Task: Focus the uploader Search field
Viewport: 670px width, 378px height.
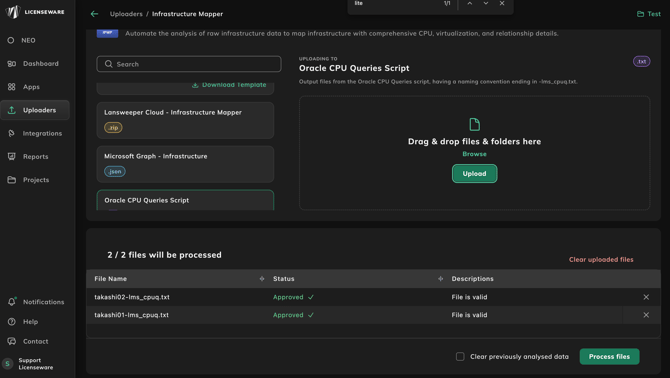Action: (x=189, y=64)
